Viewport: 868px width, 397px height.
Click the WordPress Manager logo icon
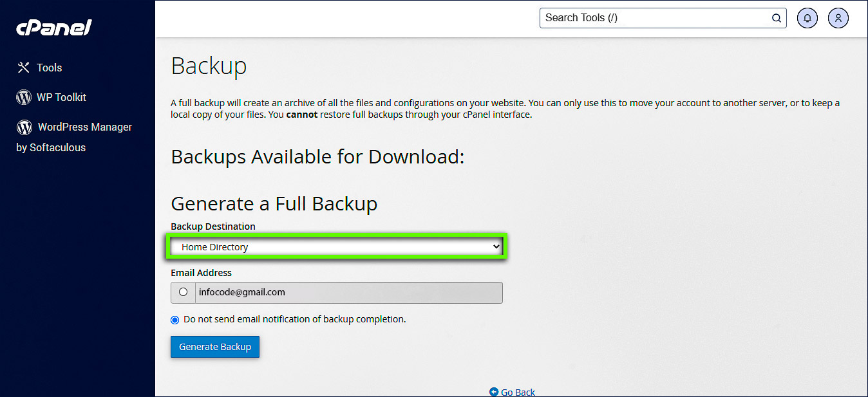pos(24,127)
